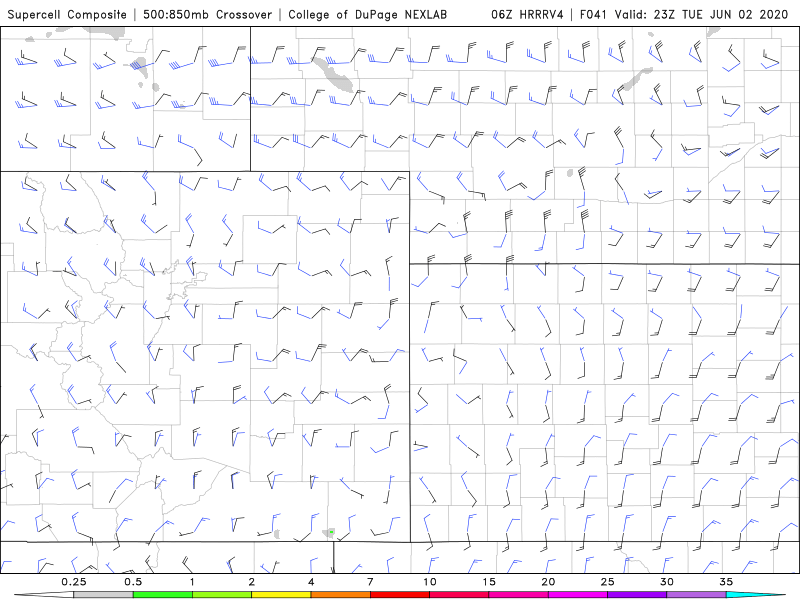Click the crimson legend swatch between 10 and 15

(459, 595)
